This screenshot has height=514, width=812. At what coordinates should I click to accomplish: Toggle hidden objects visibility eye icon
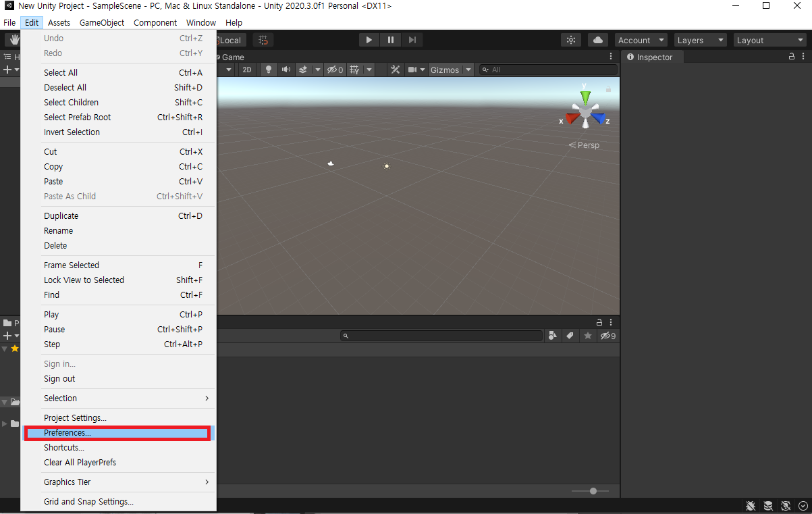pyautogui.click(x=335, y=70)
